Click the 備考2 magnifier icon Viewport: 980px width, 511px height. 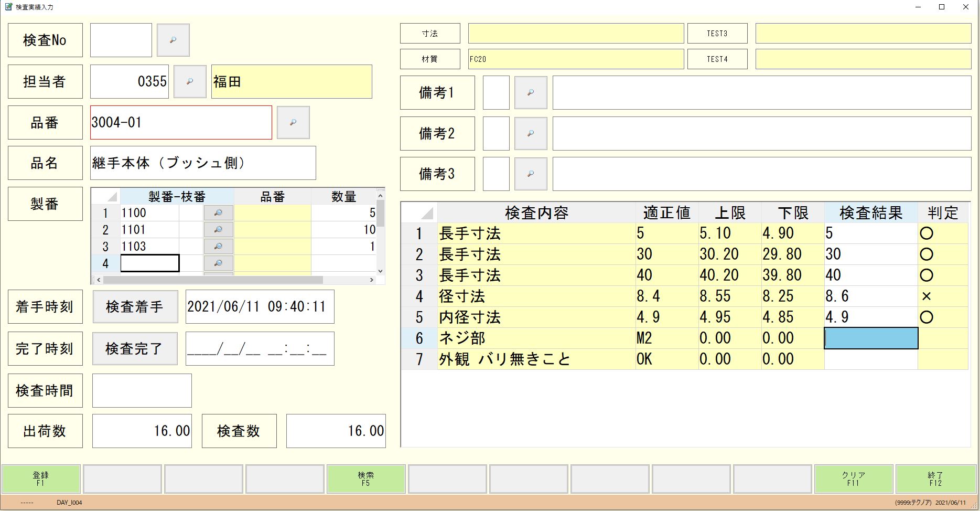pyautogui.click(x=531, y=133)
